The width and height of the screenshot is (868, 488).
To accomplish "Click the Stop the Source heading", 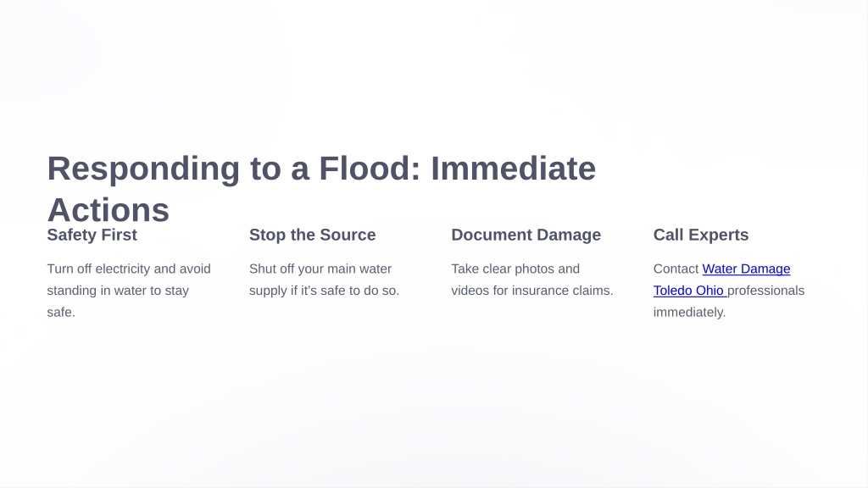I will [312, 235].
